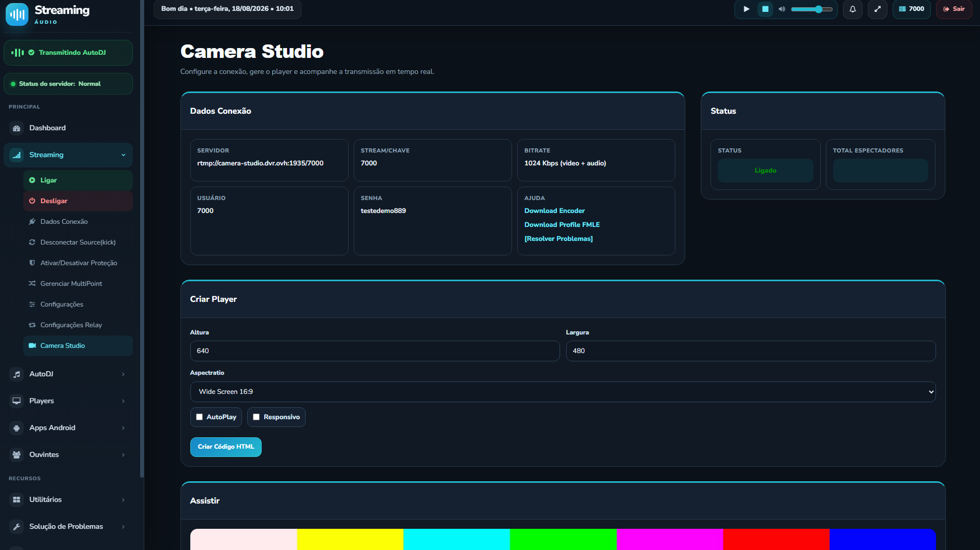The height and width of the screenshot is (550, 980).
Task: Expand the Utilitários menu chevron
Action: [x=123, y=500]
